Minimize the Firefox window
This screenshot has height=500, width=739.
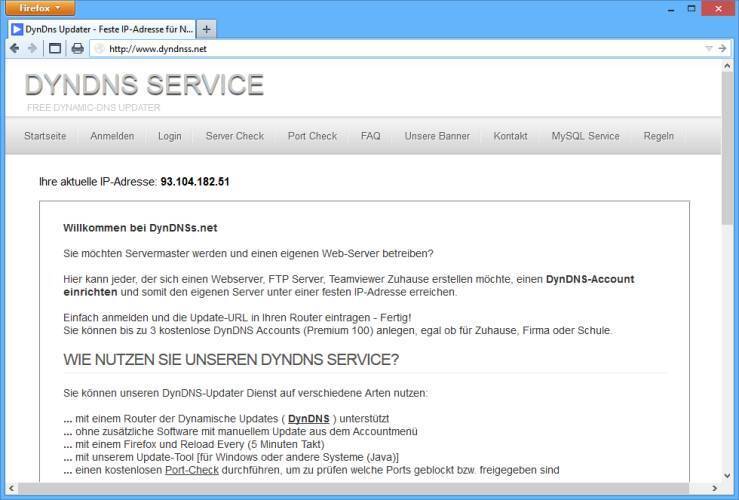[x=671, y=9]
